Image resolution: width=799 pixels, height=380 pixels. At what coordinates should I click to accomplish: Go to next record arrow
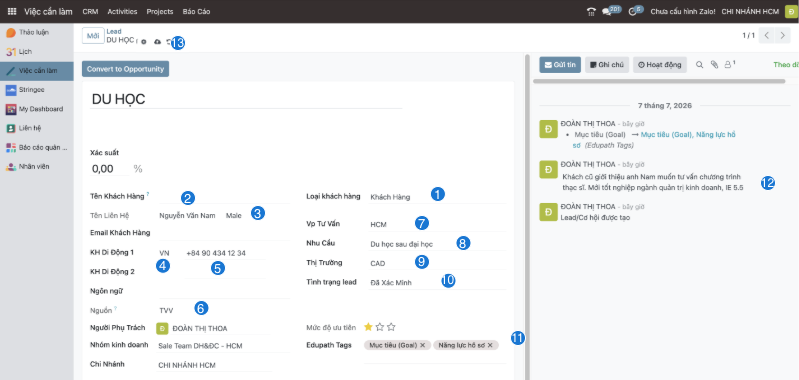(782, 36)
